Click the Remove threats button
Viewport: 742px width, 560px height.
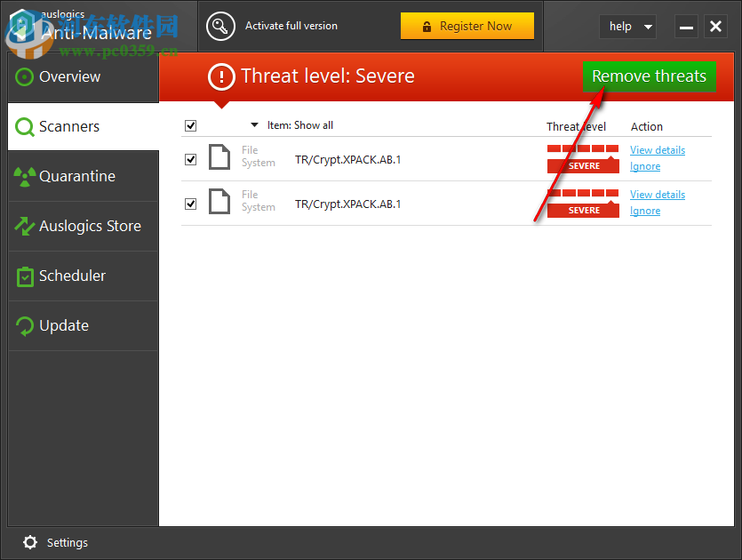[650, 76]
